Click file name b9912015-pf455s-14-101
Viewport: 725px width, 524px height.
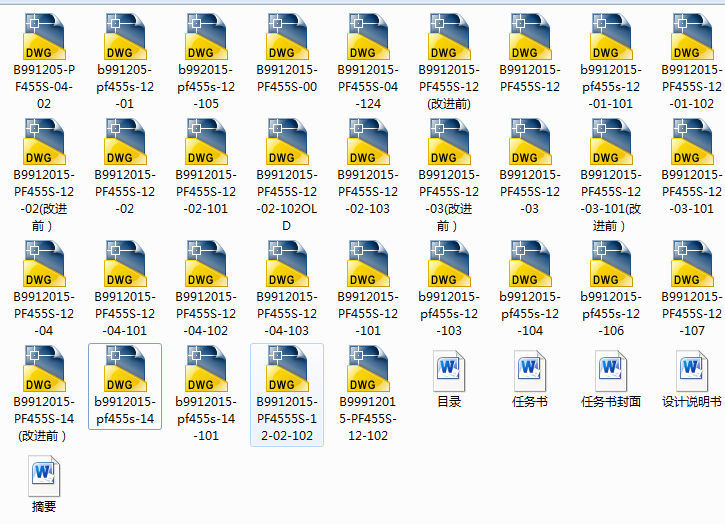(x=206, y=419)
